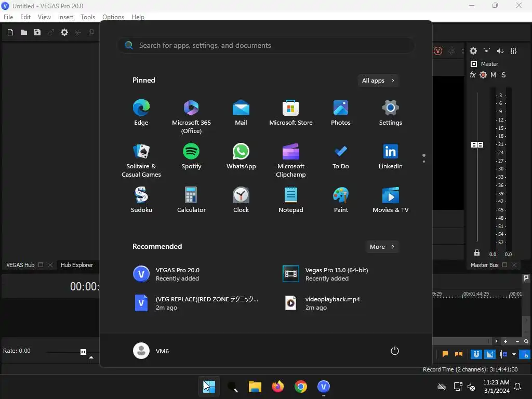Open the View menu
Screen dimensions: 532x399
pos(44,17)
